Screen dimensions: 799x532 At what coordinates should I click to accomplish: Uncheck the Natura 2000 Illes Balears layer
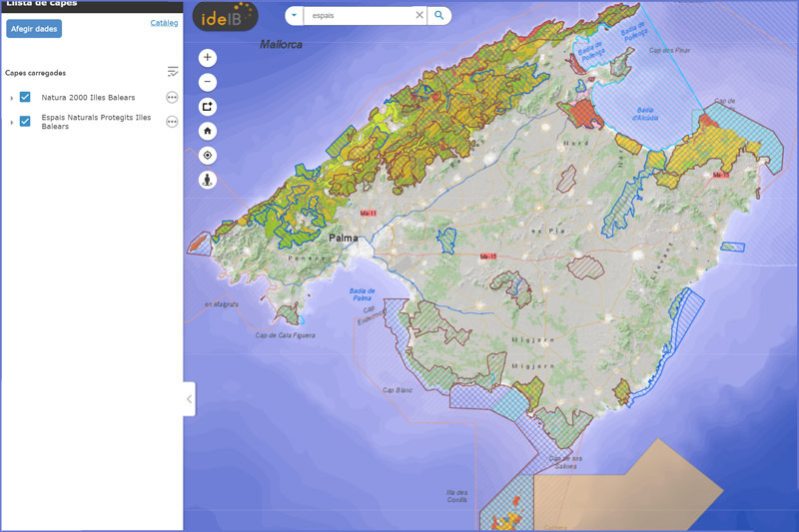click(x=25, y=97)
